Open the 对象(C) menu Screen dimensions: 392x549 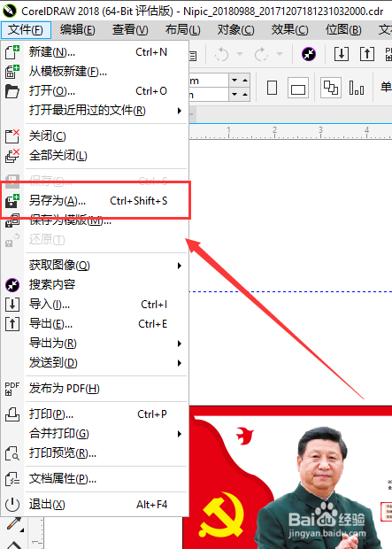(235, 30)
